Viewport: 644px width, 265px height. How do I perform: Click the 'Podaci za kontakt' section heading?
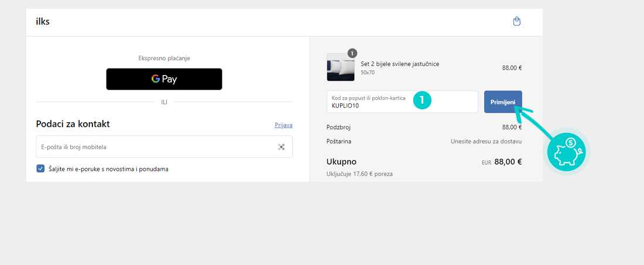click(x=73, y=124)
